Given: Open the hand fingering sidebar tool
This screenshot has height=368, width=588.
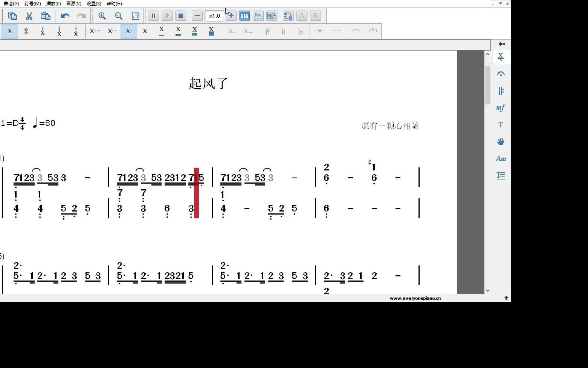Looking at the screenshot, I should (501, 142).
